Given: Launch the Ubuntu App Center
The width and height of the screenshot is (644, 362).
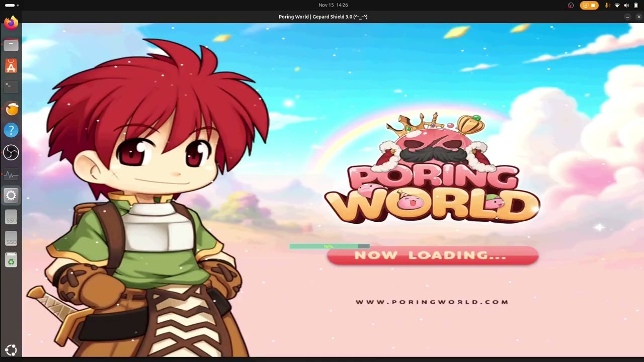Looking at the screenshot, I should coord(11,66).
